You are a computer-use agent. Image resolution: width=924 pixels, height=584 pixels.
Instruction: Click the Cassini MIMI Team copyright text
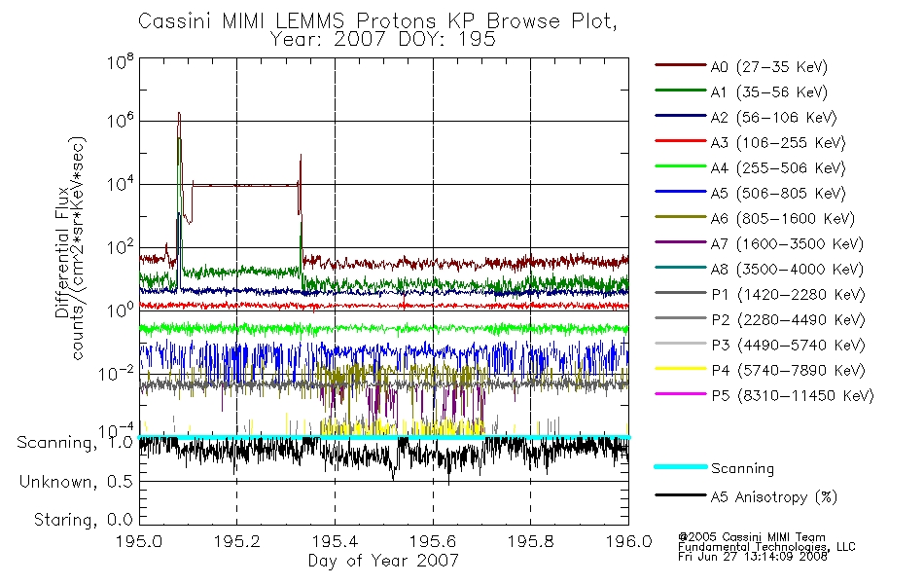pos(752,537)
